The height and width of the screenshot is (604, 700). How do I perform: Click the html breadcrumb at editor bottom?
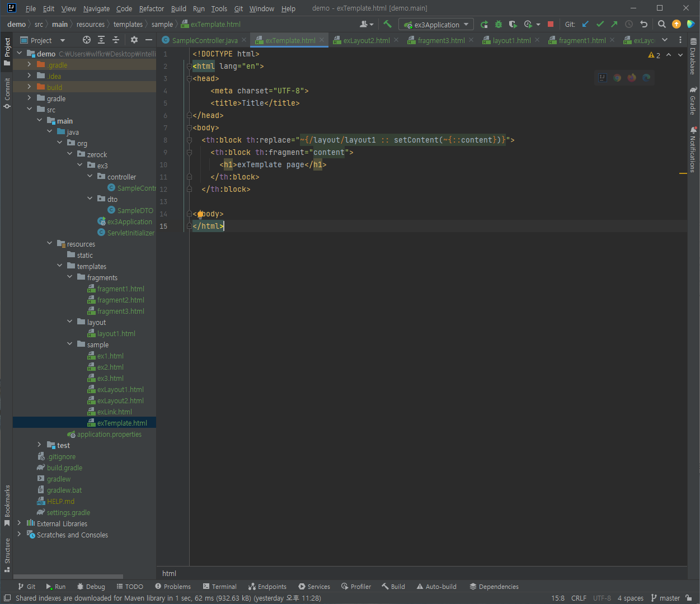(x=169, y=573)
